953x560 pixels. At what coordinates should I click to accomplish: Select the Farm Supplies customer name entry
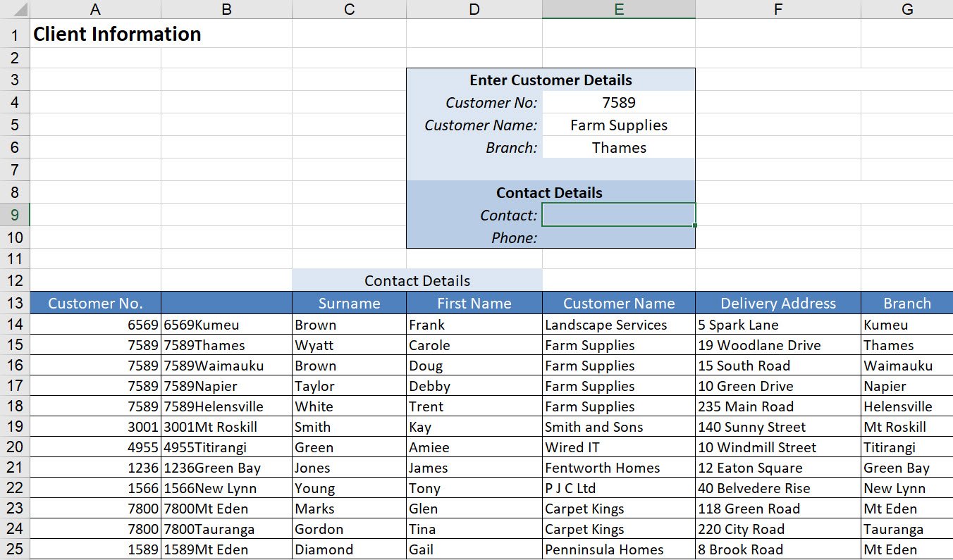click(x=619, y=125)
